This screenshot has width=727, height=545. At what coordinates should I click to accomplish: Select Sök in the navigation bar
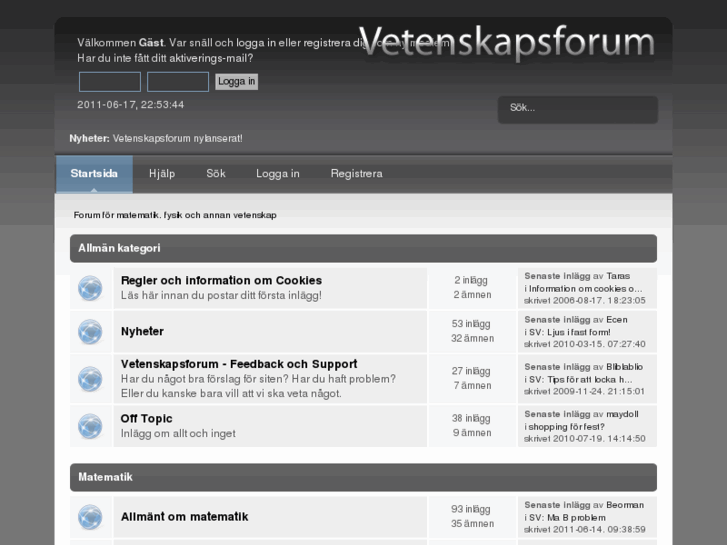click(x=216, y=173)
